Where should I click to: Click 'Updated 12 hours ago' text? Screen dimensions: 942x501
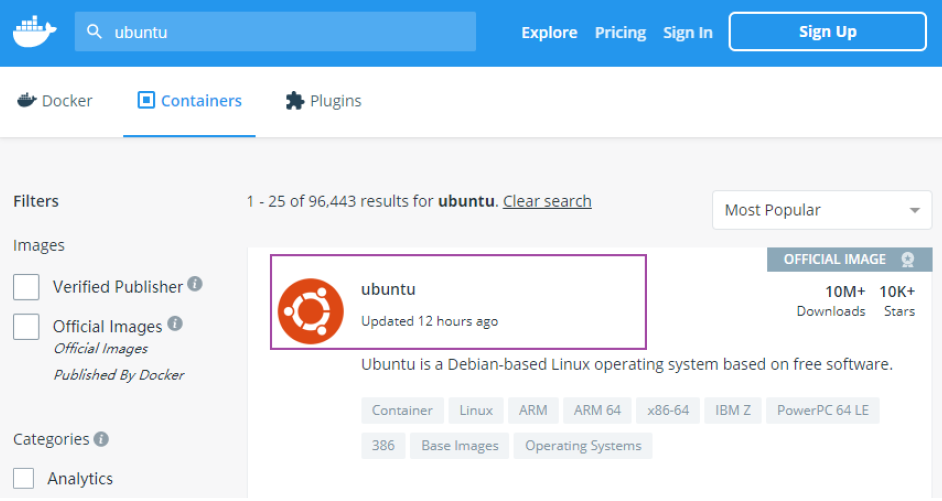pyautogui.click(x=430, y=321)
